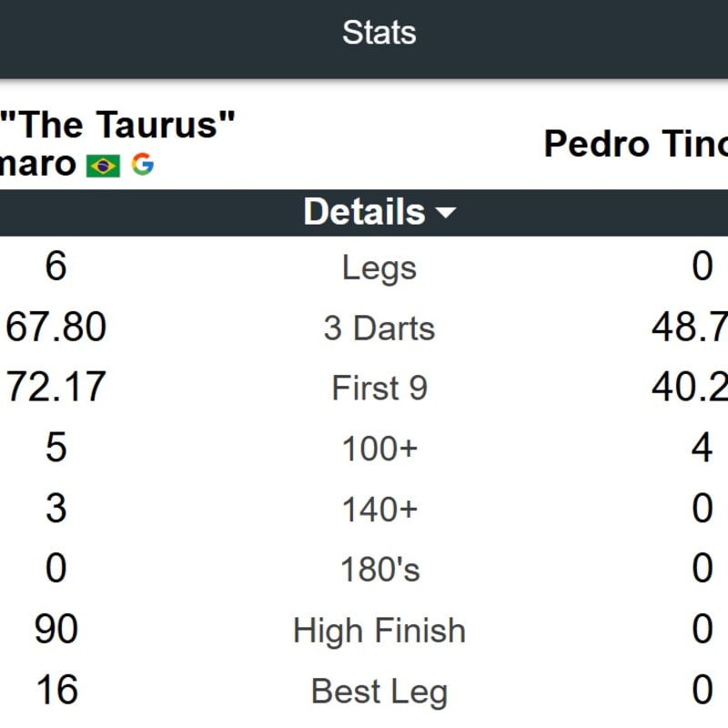Click the Details header label
This screenshot has width=728, height=728.
pos(365,212)
